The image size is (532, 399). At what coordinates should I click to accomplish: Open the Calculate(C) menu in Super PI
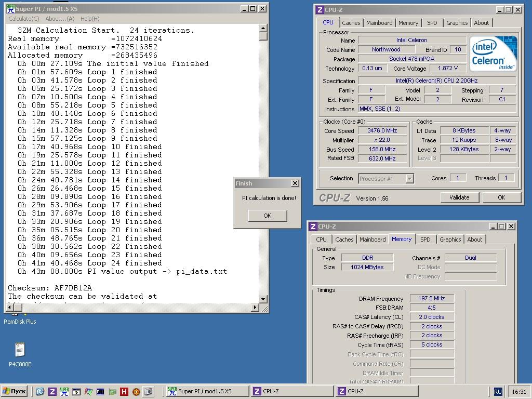[x=24, y=19]
